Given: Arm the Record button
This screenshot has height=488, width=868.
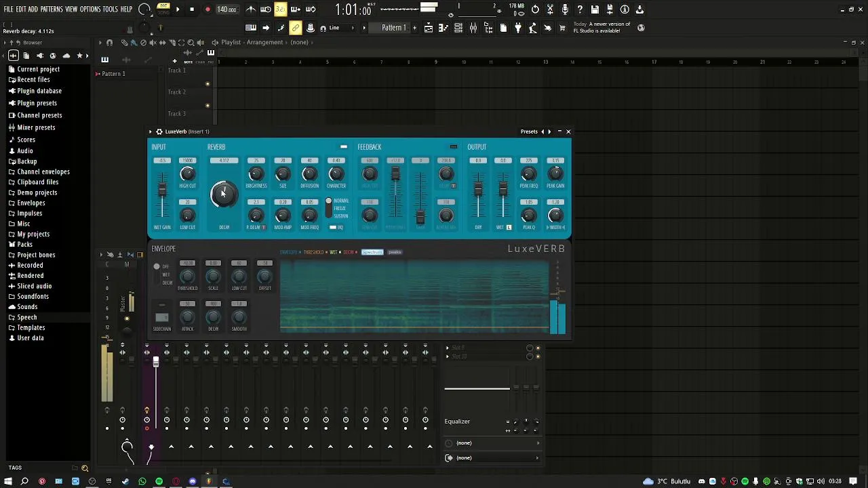Looking at the screenshot, I should [208, 9].
